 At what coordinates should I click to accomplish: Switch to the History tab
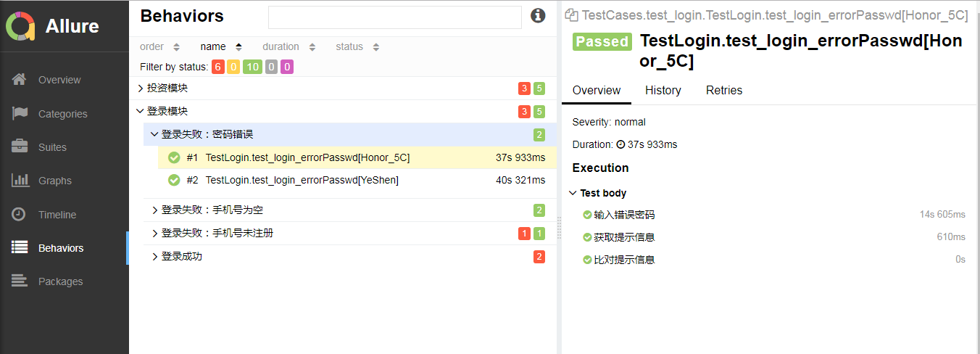(663, 91)
